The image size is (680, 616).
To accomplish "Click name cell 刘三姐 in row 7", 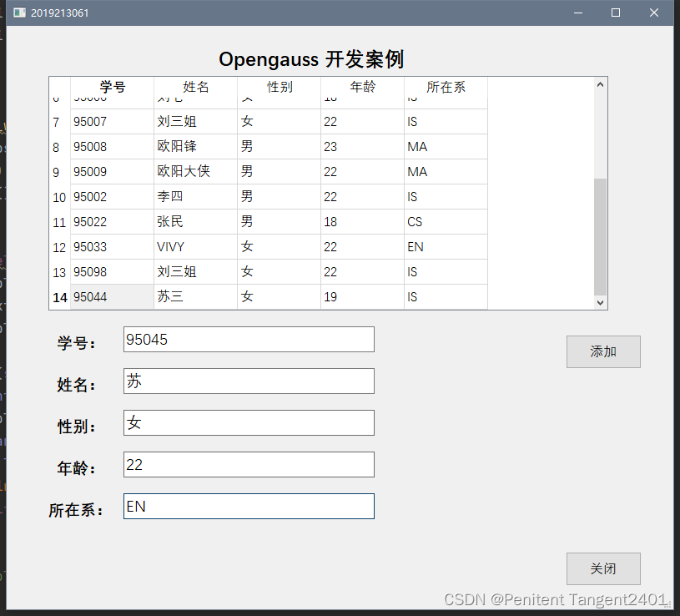I will 195,122.
